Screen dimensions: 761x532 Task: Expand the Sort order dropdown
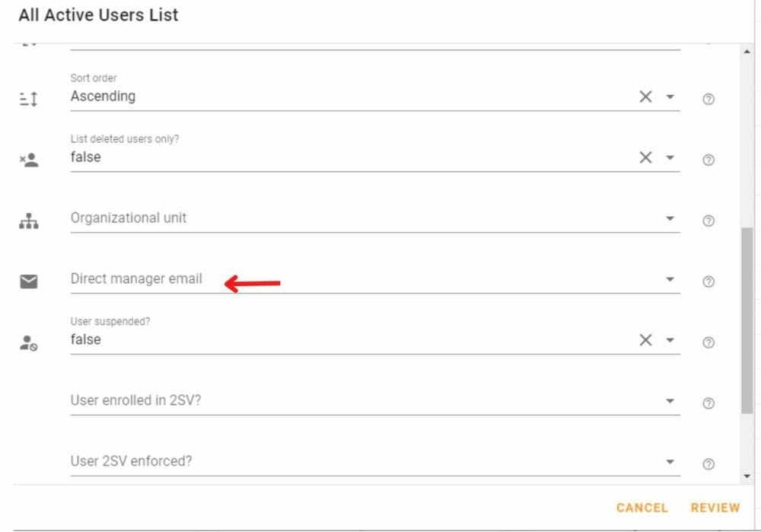pyautogui.click(x=670, y=97)
